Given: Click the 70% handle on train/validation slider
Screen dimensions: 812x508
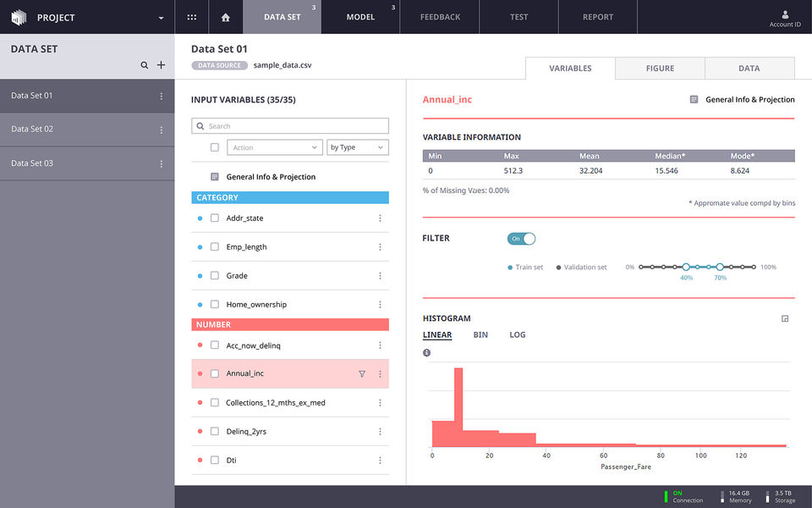Looking at the screenshot, I should coord(720,267).
